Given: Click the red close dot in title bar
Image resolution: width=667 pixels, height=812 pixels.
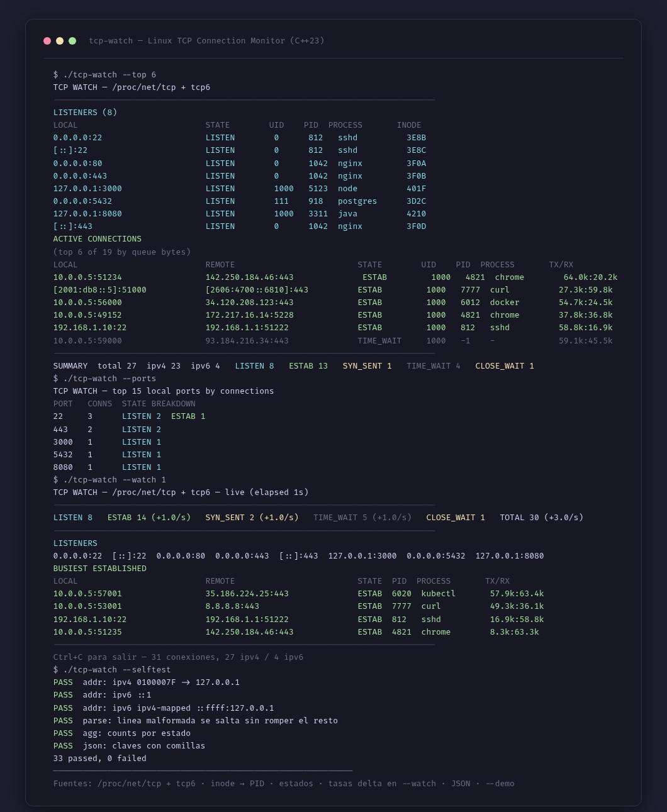Looking at the screenshot, I should pyautogui.click(x=47, y=41).
